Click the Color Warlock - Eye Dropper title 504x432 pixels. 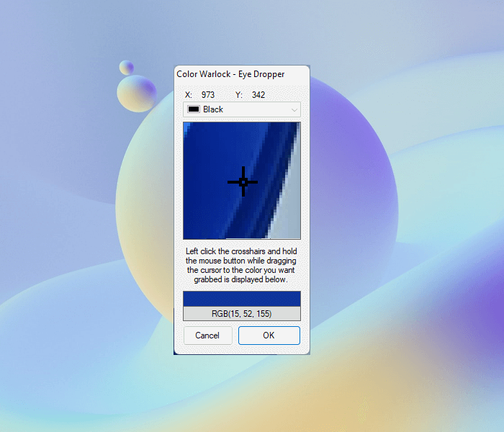(230, 74)
